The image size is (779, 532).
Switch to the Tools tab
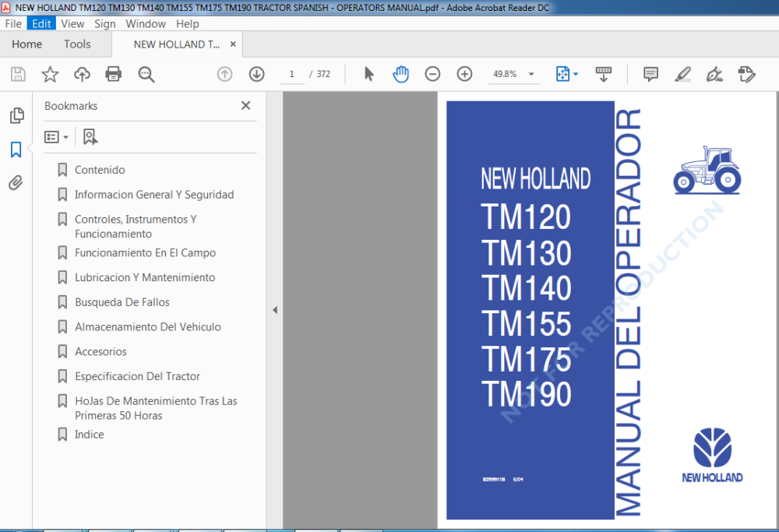tap(77, 44)
